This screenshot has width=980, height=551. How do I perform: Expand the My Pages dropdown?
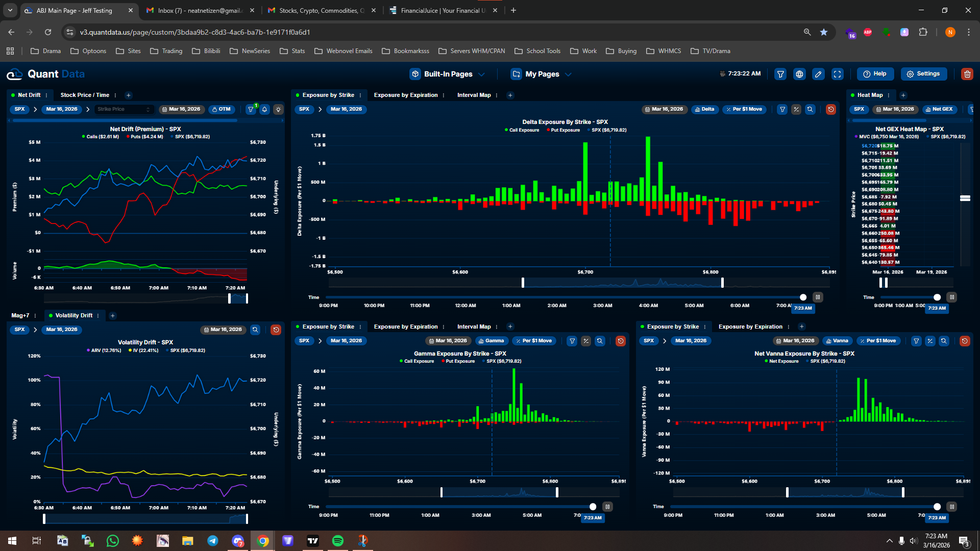pos(542,74)
